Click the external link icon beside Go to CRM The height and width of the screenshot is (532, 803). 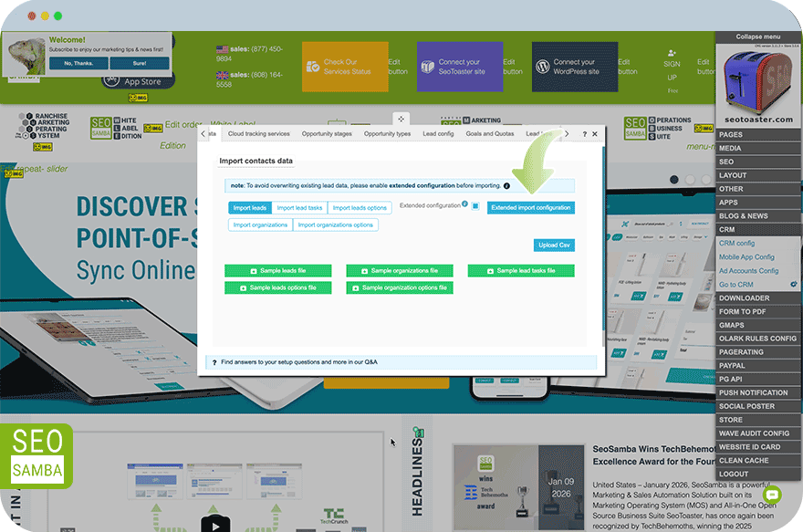click(793, 284)
